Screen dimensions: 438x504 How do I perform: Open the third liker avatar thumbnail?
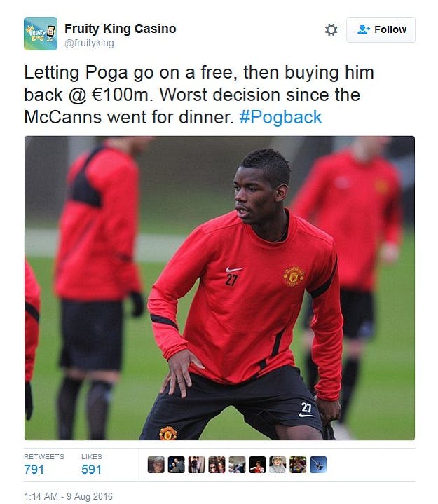(197, 465)
